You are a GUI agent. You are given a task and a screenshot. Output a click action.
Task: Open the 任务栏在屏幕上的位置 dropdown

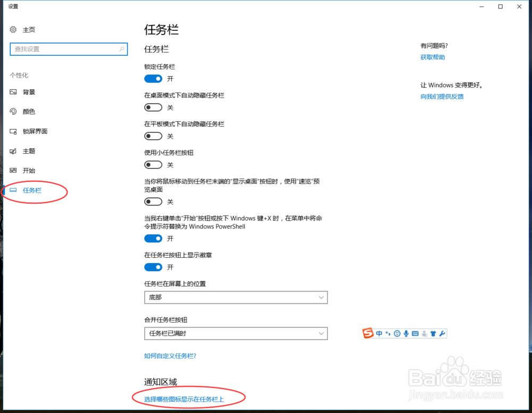coord(236,297)
